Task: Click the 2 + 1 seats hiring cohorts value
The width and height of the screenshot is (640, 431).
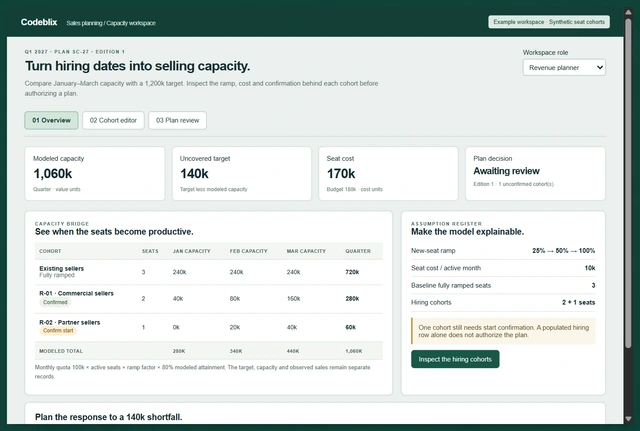Action: click(578, 302)
